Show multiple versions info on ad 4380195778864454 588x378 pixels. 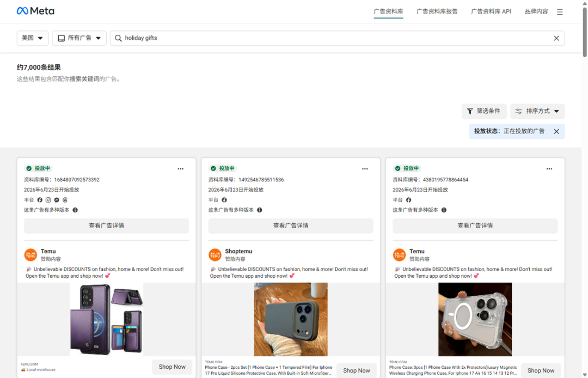pyautogui.click(x=444, y=210)
